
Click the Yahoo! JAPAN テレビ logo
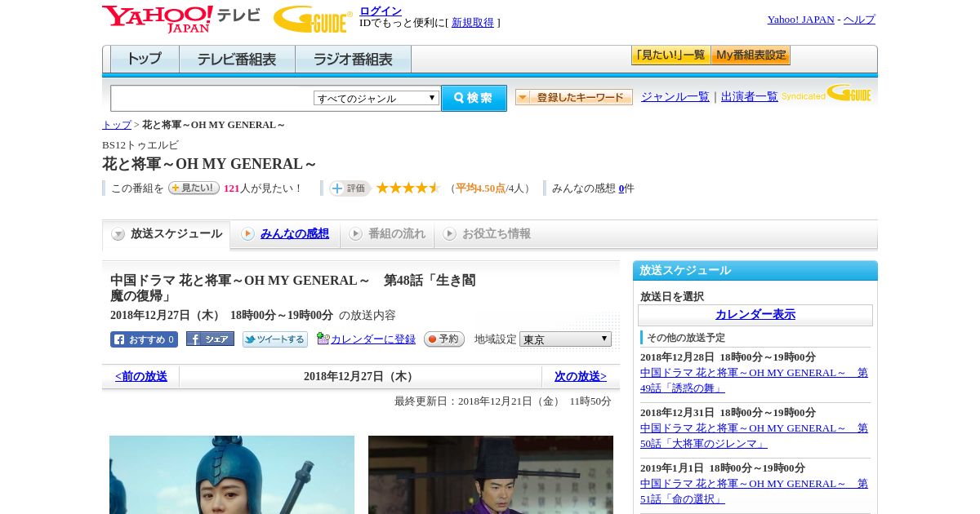point(181,19)
